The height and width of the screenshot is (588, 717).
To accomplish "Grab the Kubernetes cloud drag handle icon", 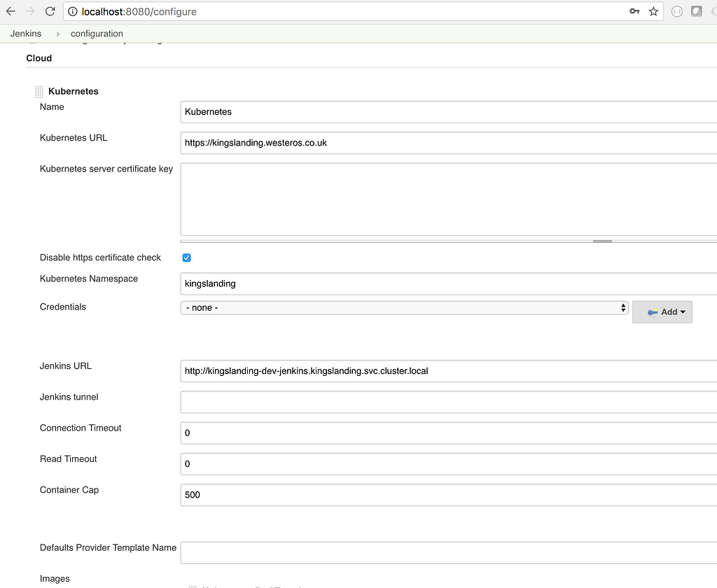I will (x=39, y=92).
